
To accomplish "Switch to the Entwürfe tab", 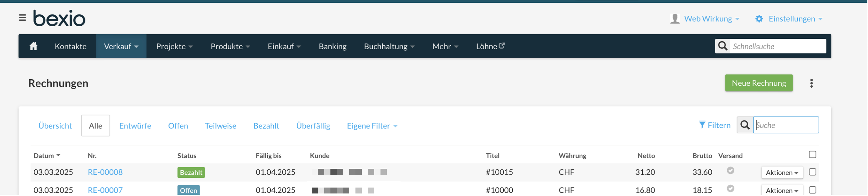I will pos(135,126).
